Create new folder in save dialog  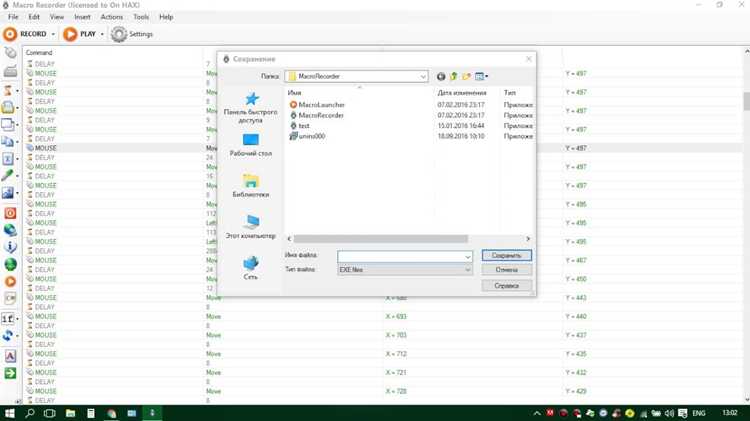coord(466,76)
